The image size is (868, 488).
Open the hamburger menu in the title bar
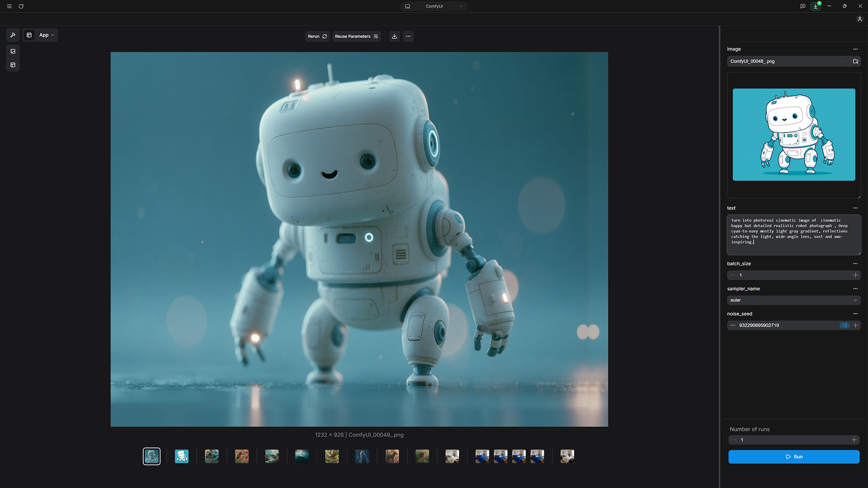(9, 6)
